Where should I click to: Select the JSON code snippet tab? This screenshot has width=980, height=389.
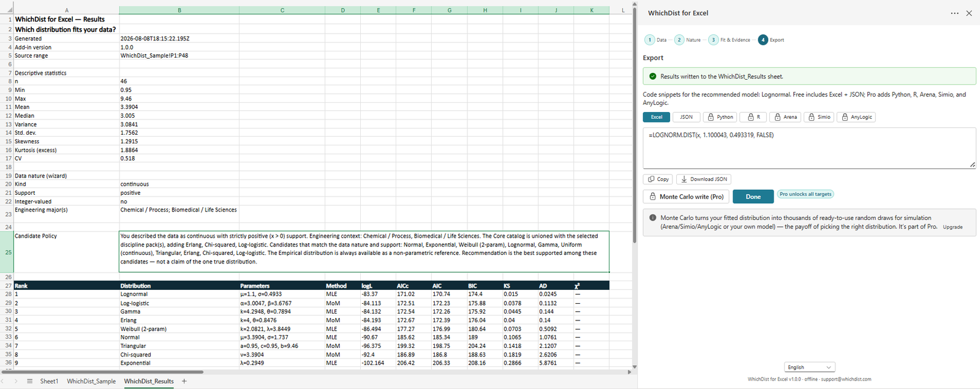pos(686,117)
